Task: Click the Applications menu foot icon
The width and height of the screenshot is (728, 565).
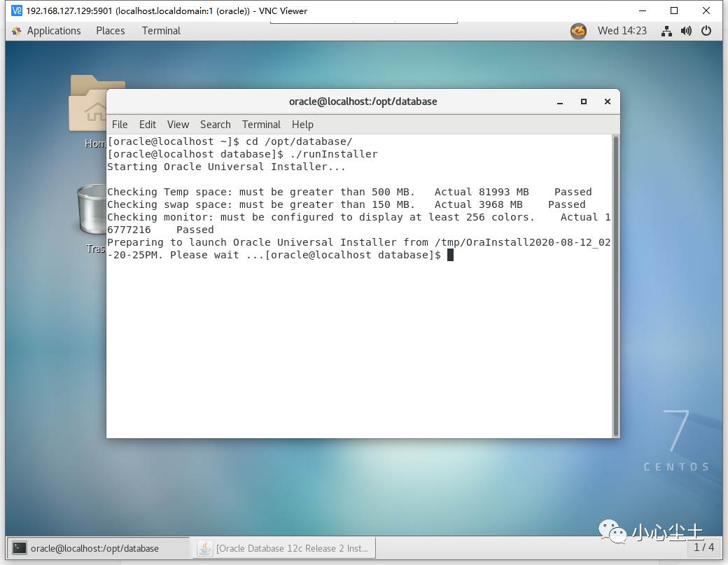Action: [x=17, y=31]
